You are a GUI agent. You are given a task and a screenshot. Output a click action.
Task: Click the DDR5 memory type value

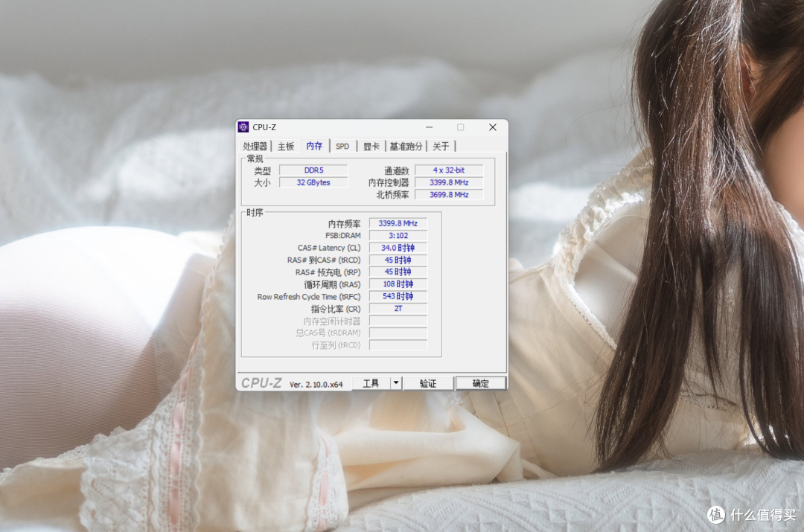point(313,170)
